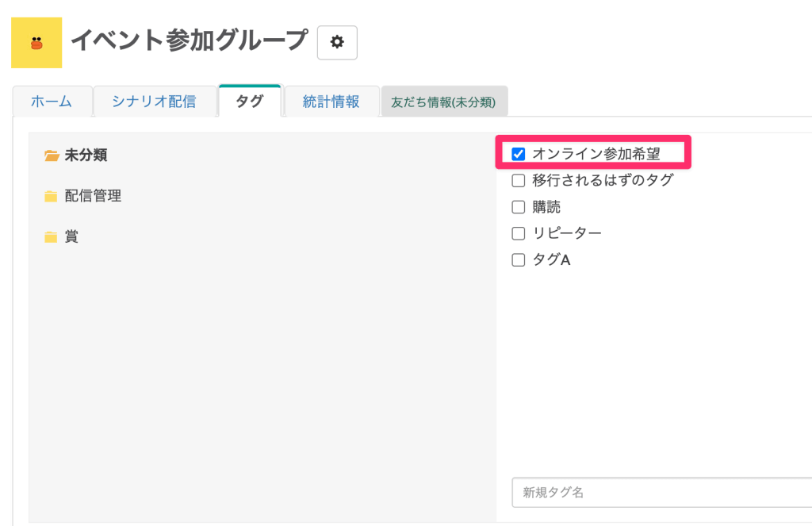Switch to the ホーム tab
812x526 pixels.
point(52,102)
